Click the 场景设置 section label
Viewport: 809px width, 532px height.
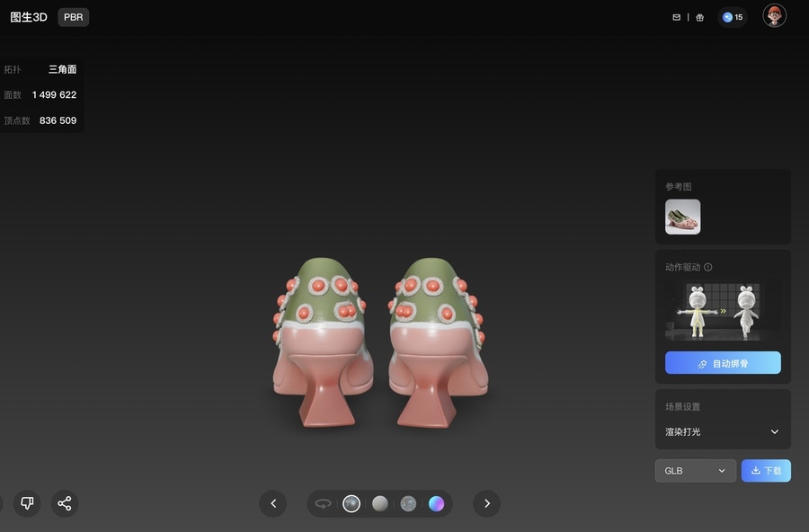[682, 406]
